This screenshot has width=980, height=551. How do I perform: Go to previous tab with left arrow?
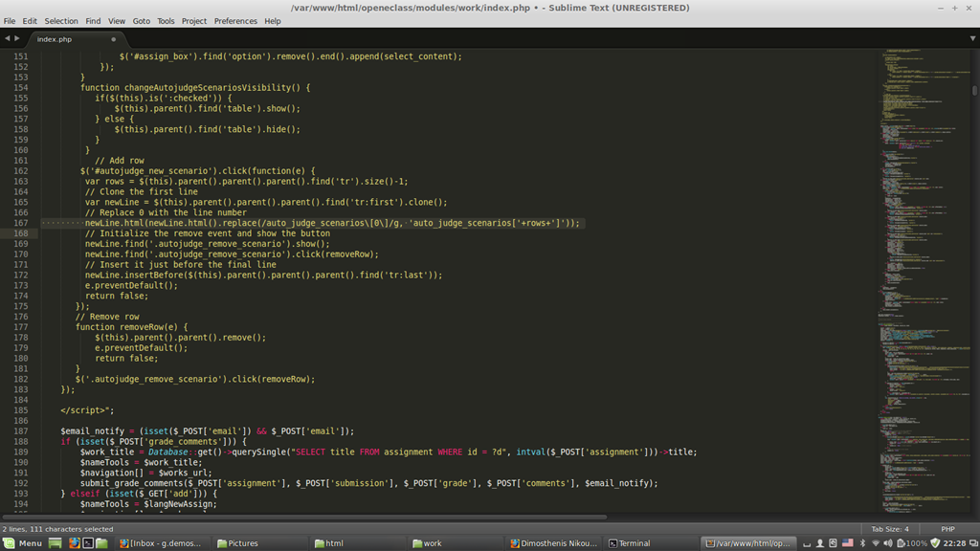[x=8, y=38]
